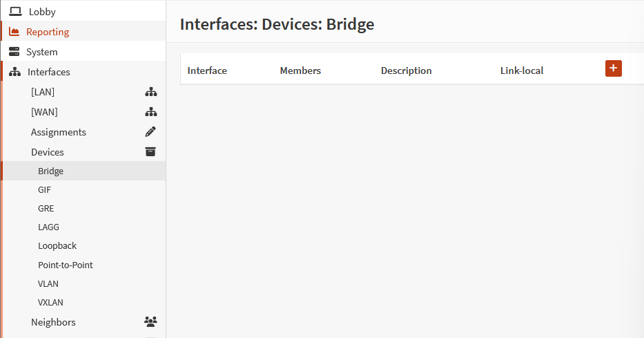Click the archive box icon next to Devices
This screenshot has height=338, width=644.
pyautogui.click(x=150, y=152)
